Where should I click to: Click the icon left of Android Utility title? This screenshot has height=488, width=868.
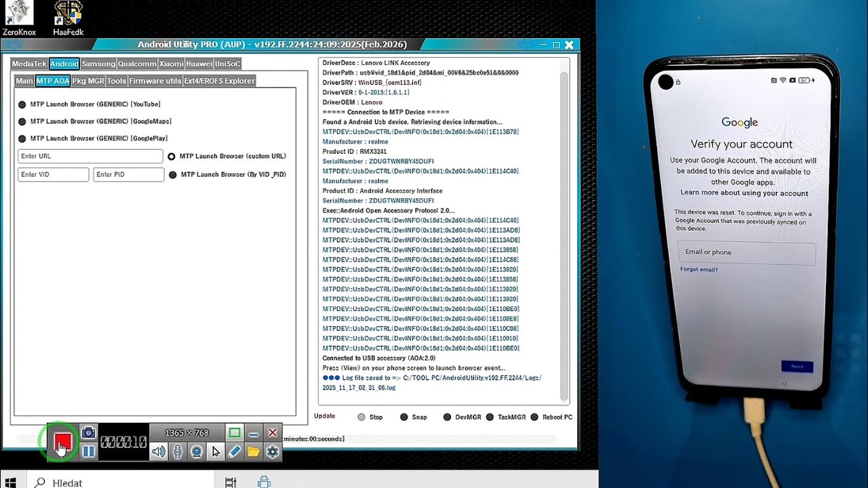(14, 45)
